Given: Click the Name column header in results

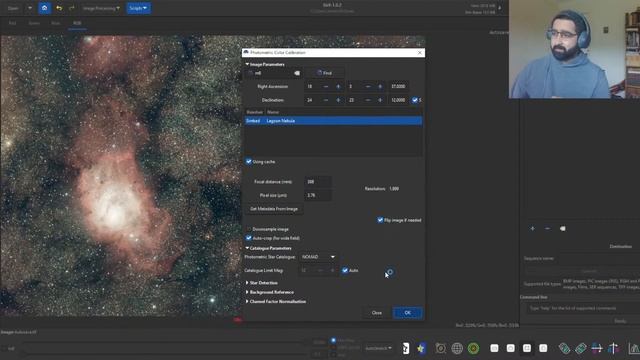Looking at the screenshot, I should 273,112.
